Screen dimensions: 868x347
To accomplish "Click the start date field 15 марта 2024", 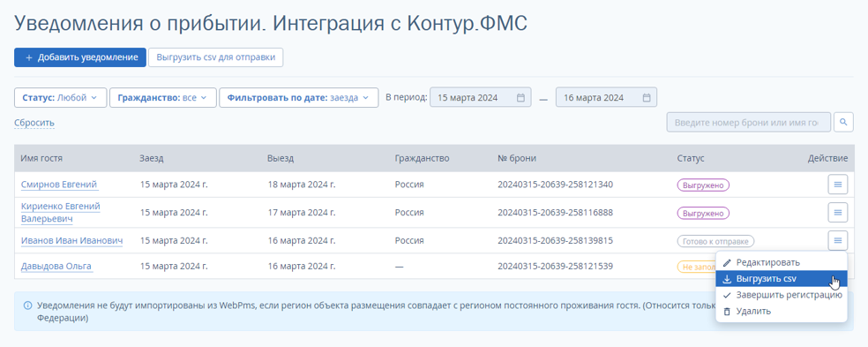I will tap(481, 97).
